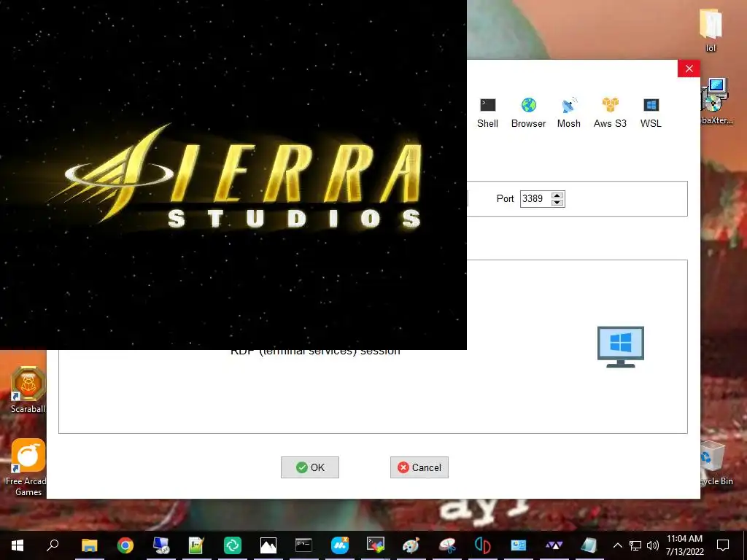The image size is (747, 560).
Task: Cancel the session settings dialog
Action: click(419, 467)
